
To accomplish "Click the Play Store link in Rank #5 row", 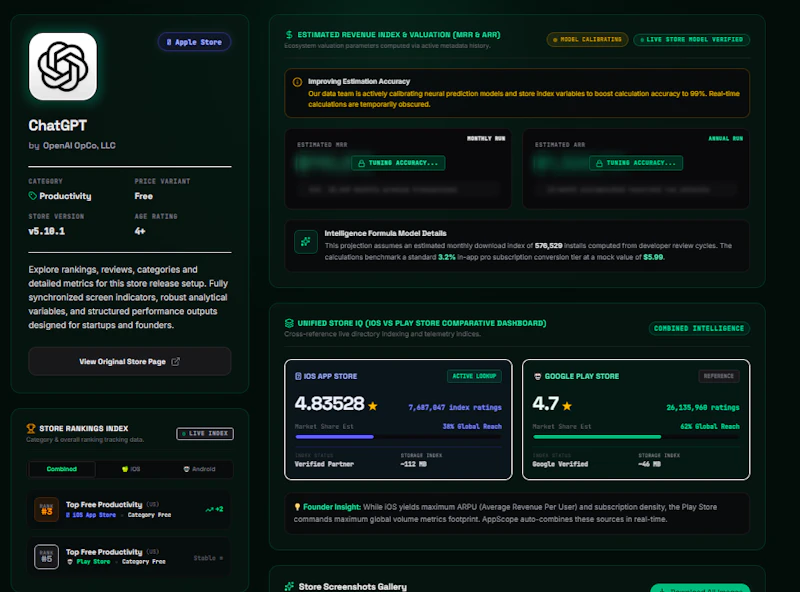I will (x=89, y=561).
